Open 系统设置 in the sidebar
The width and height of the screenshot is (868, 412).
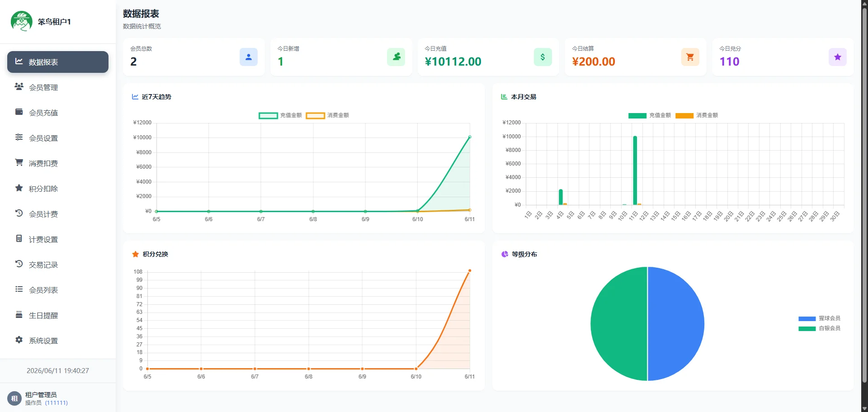58,341
